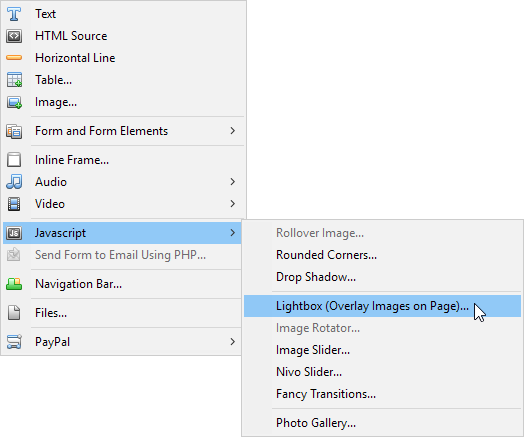Expand the PayPal submenu arrow
This screenshot has width=524, height=437.
tap(233, 341)
